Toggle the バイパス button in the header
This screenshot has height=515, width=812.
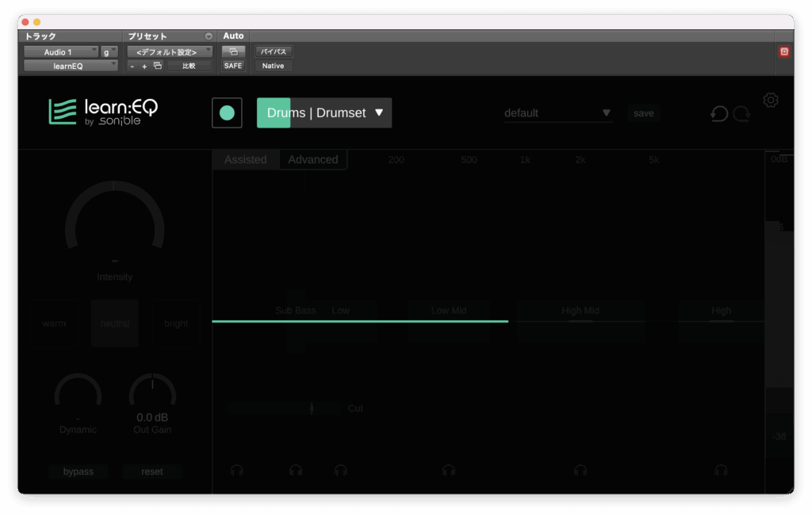pos(274,51)
